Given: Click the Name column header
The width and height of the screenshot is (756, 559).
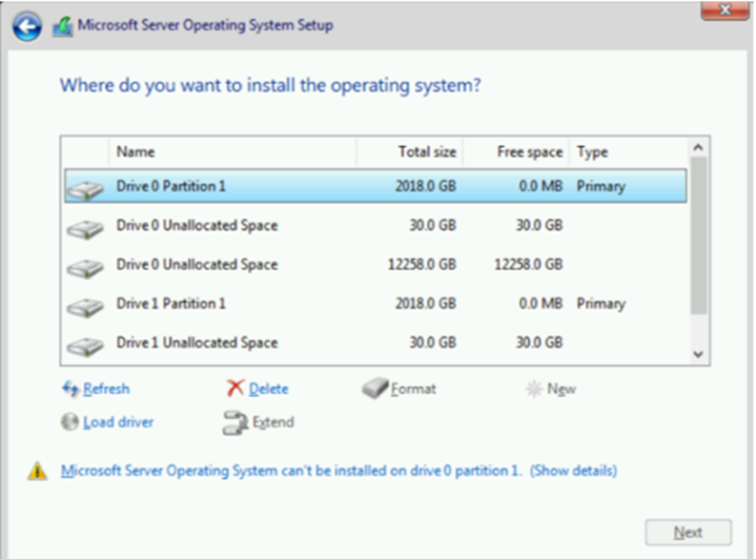Looking at the screenshot, I should click(x=233, y=152).
